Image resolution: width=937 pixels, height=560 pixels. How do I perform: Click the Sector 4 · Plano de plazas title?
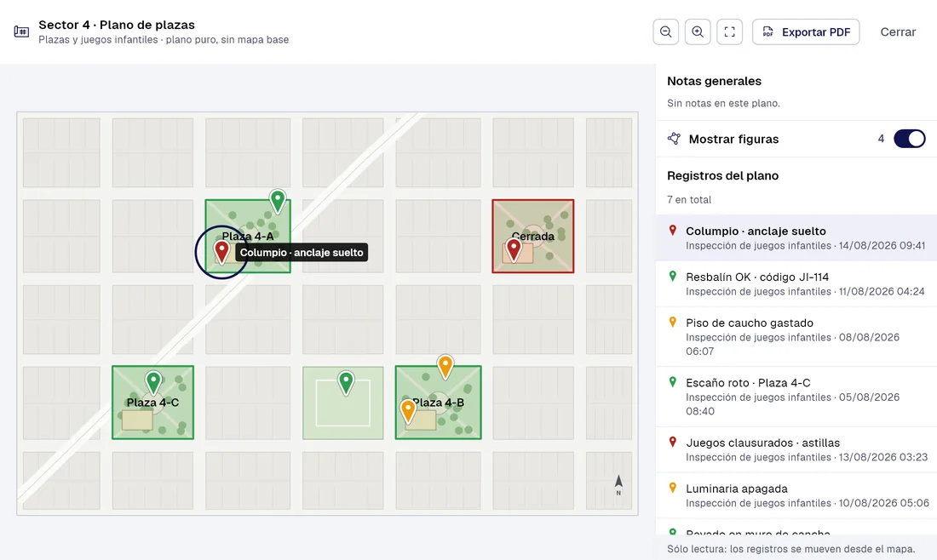tap(117, 25)
